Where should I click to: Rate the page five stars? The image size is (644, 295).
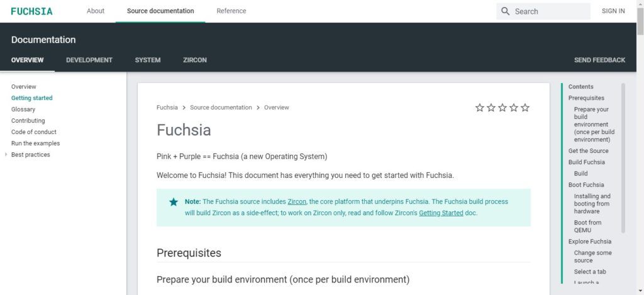[x=525, y=108]
